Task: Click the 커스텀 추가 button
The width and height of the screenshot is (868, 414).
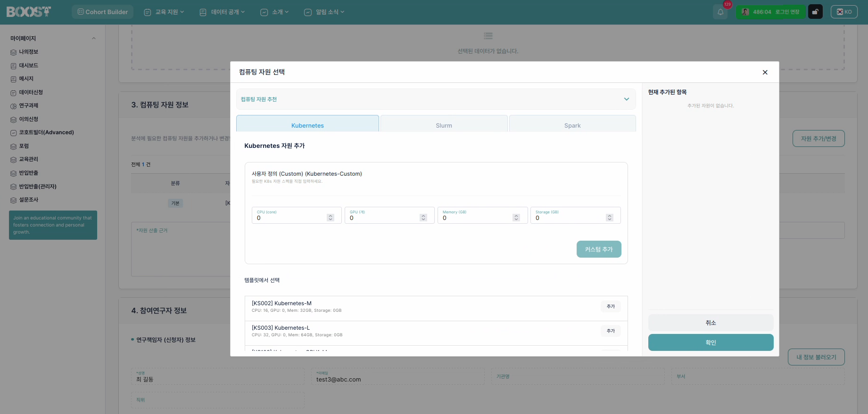Action: 599,249
